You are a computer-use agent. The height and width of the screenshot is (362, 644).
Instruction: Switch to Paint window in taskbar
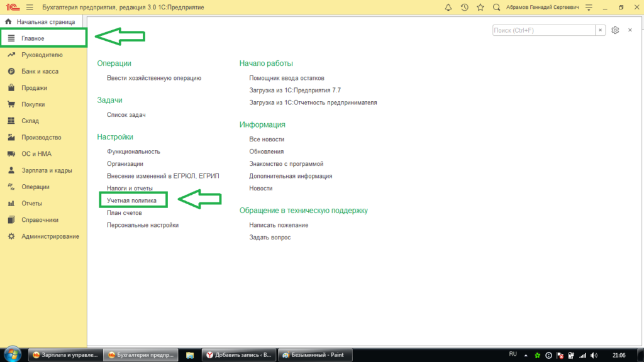[x=314, y=355]
